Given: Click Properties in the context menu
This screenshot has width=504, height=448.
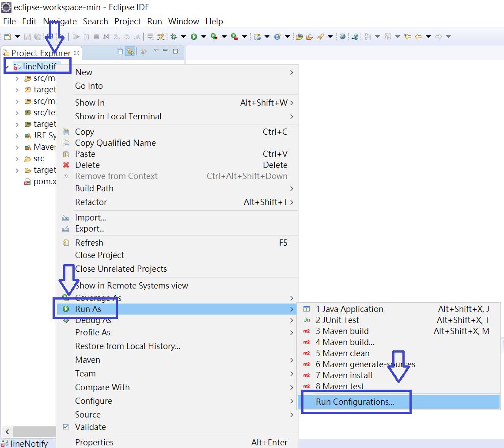Looking at the screenshot, I should tap(177, 442).
